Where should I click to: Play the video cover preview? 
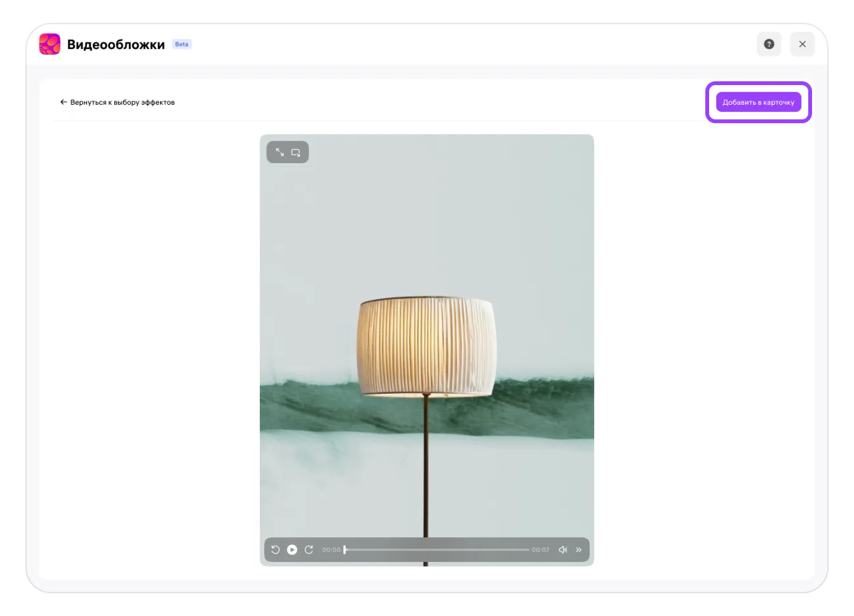click(292, 550)
